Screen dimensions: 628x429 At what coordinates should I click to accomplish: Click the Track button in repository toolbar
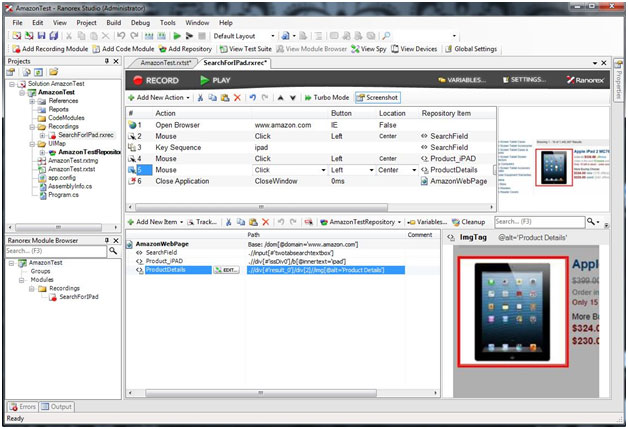(x=202, y=222)
